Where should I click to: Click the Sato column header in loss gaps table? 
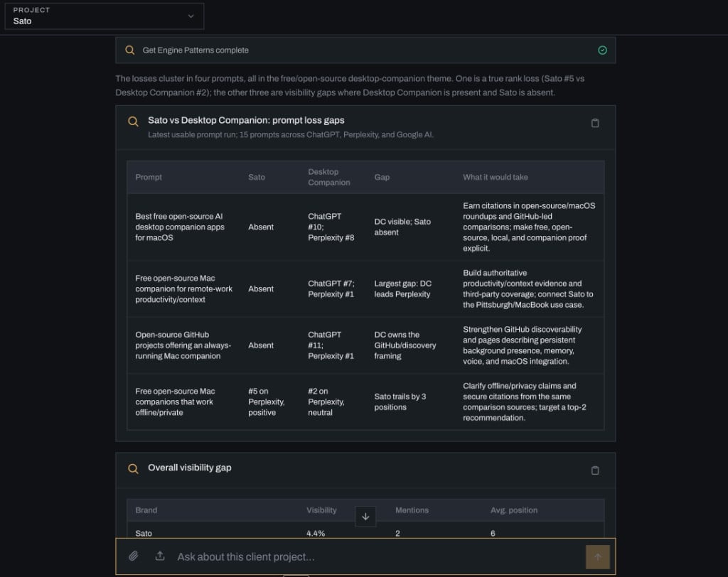click(x=256, y=178)
